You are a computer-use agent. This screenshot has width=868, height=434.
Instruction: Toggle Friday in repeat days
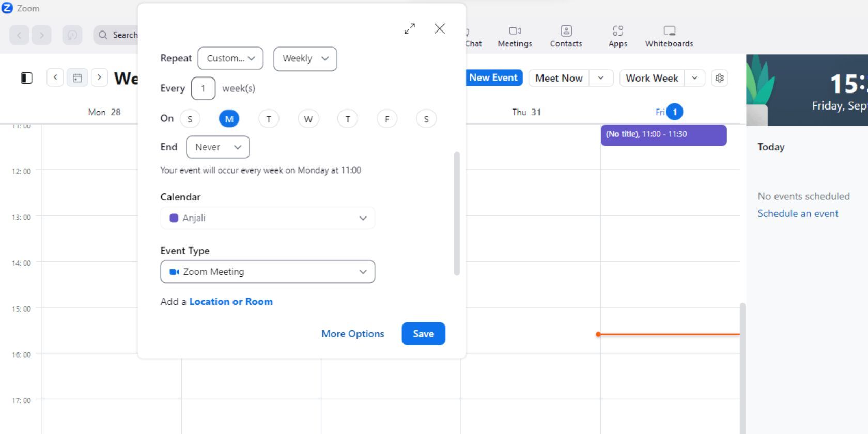(x=387, y=119)
